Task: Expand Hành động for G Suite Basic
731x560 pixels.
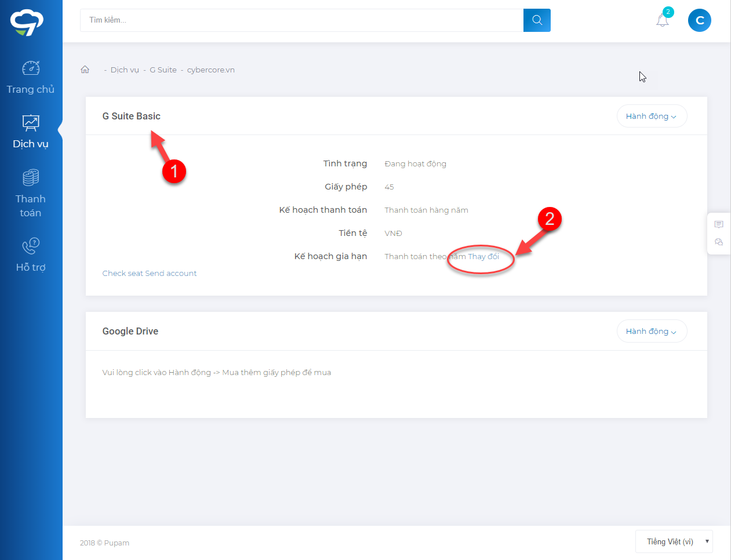Action: (x=652, y=116)
